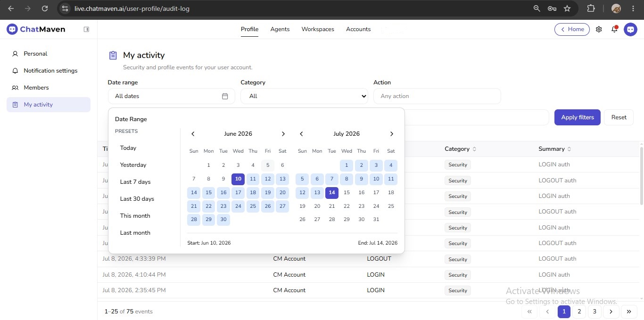Screen dimensions: 644x320
Task: Open the Chrome three-dot menu
Action: tap(632, 8)
